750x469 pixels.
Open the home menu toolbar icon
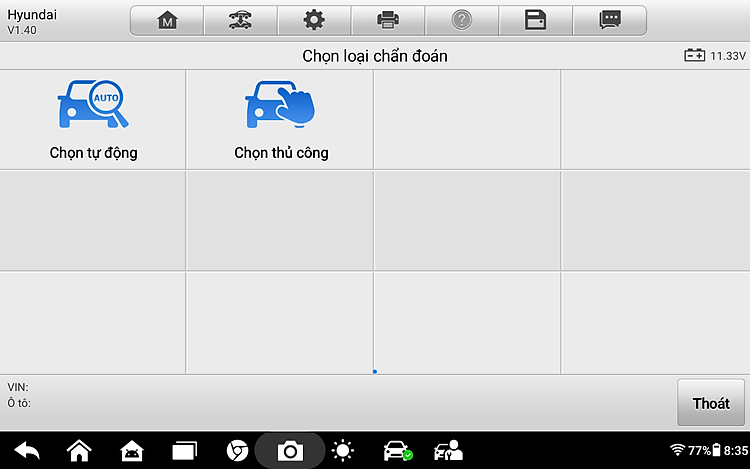click(167, 20)
